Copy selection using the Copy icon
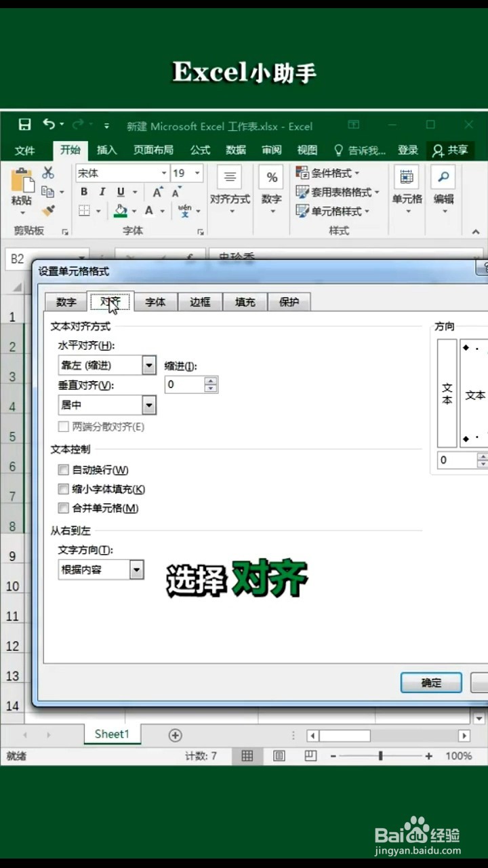This screenshot has width=488, height=868. click(48, 192)
